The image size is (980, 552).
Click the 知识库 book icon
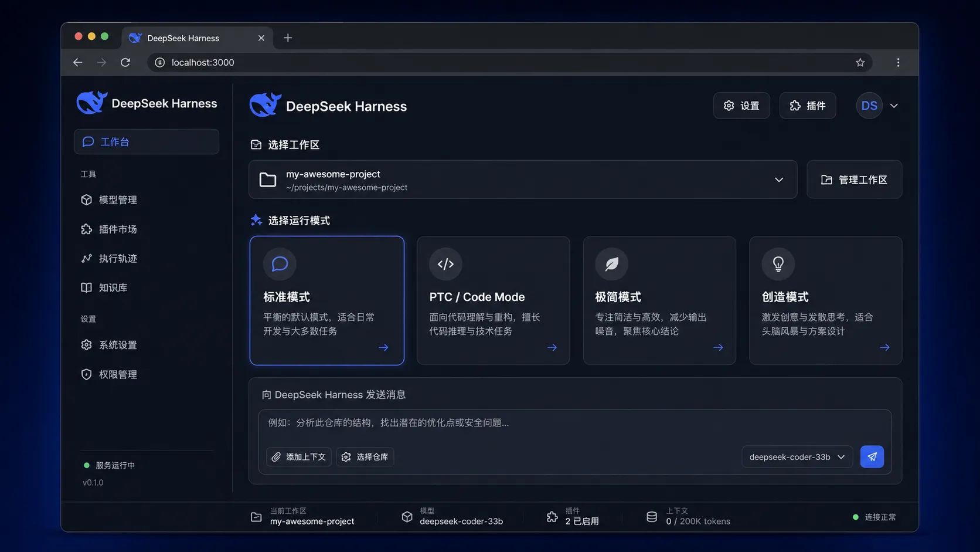tap(86, 287)
